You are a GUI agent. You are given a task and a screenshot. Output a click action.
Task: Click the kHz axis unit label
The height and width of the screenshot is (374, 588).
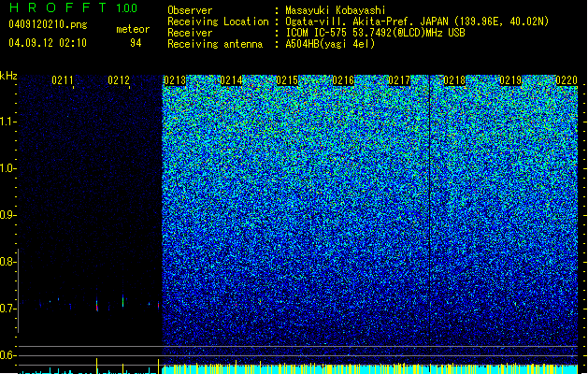click(8, 76)
